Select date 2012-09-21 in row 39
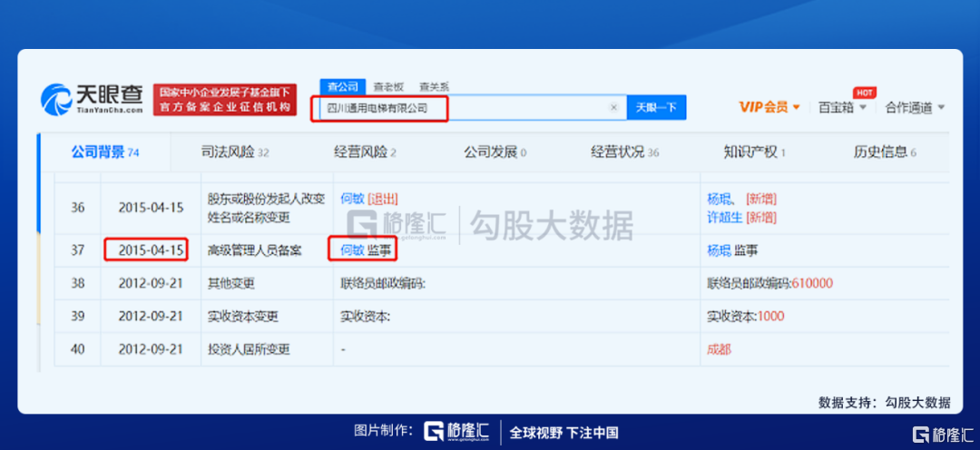 pos(152,317)
